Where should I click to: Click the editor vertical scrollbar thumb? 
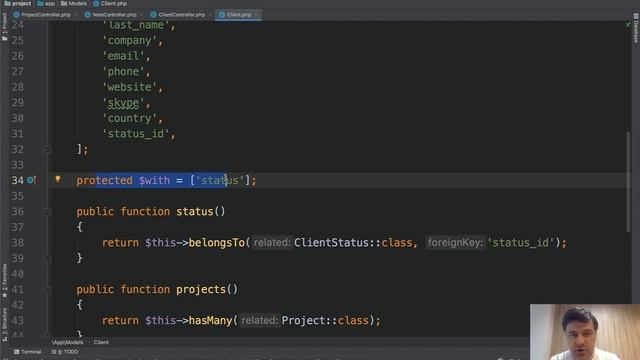[628, 182]
